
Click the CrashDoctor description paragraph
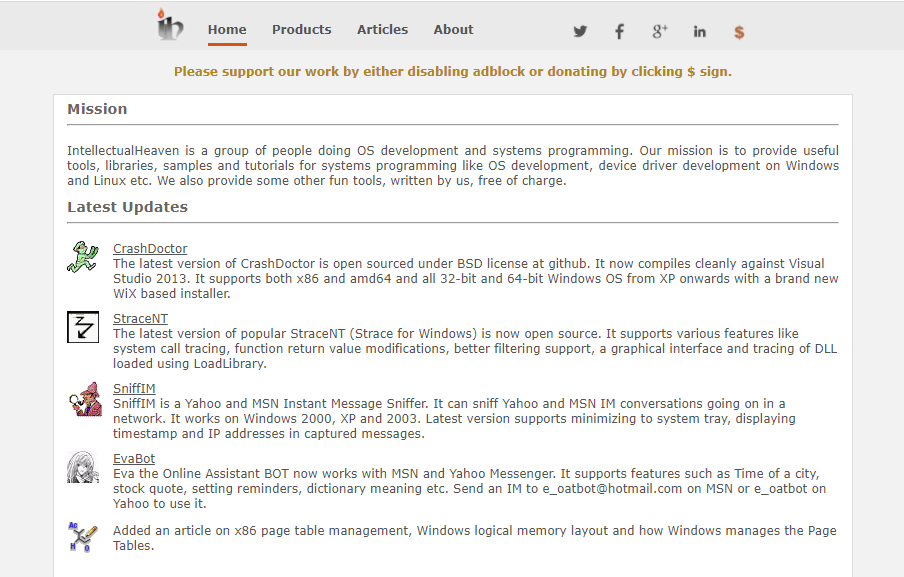476,278
